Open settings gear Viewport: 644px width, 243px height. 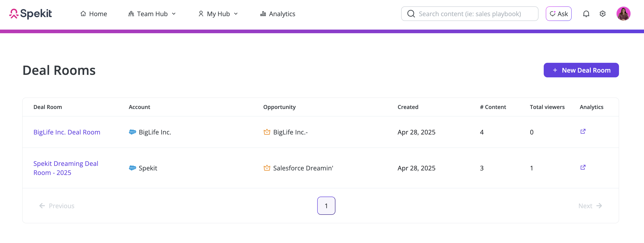603,14
